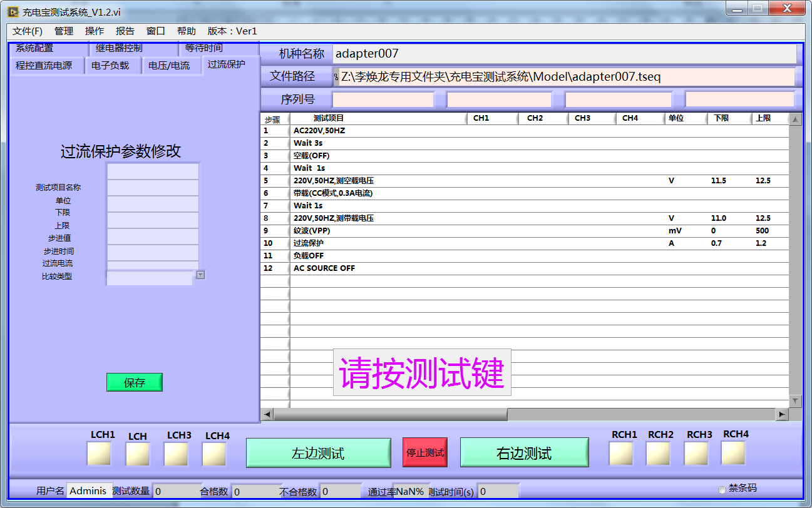Switch to the 等待时间 tab
812x508 pixels.
pyautogui.click(x=218, y=49)
